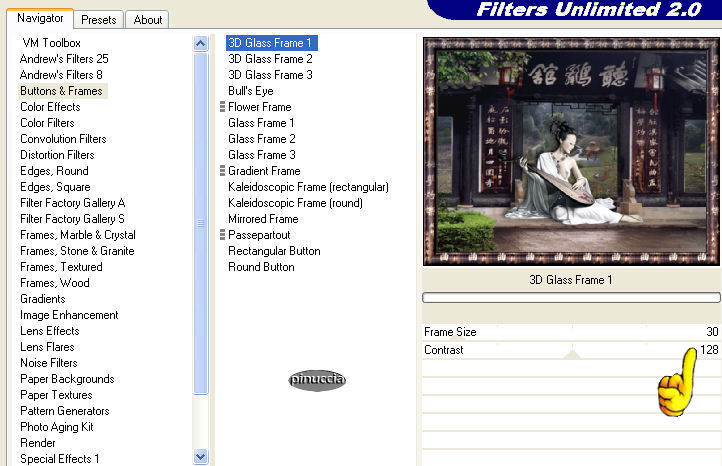Choose the Bull's Eye filter
The height and width of the screenshot is (466, 722).
tap(251, 91)
